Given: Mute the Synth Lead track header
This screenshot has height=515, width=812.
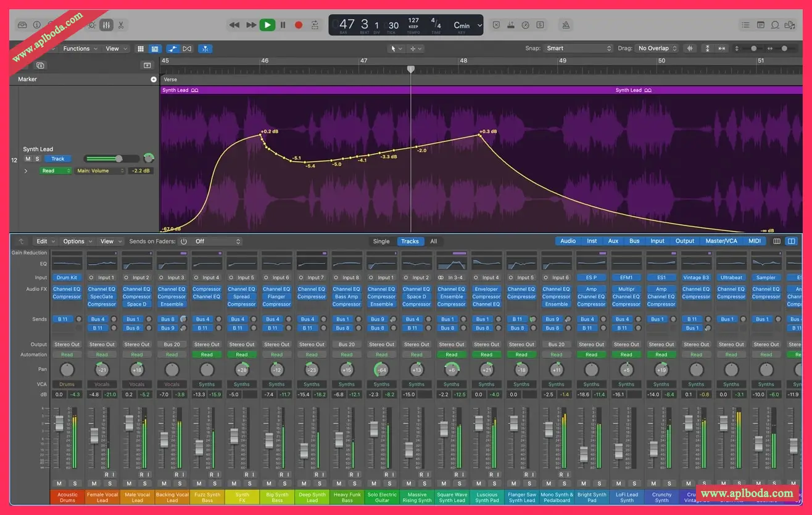Looking at the screenshot, I should point(28,159).
